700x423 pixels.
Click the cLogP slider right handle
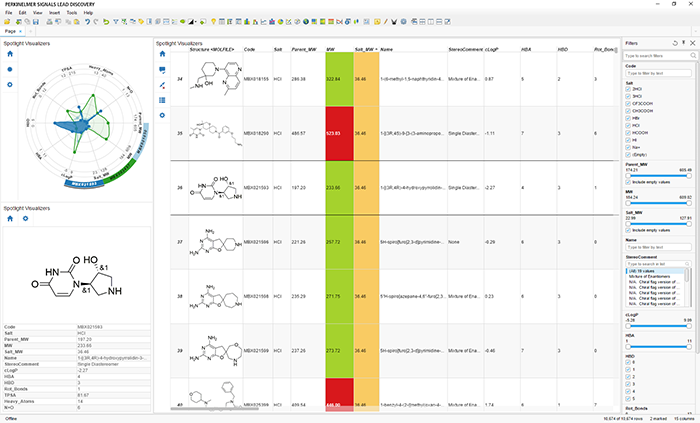[x=689, y=326]
